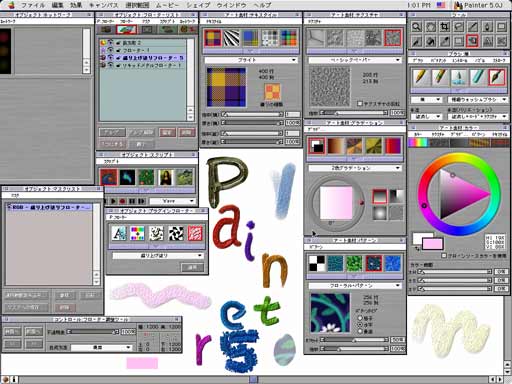Open the Shapes menu (シェイプ)

click(x=198, y=5)
